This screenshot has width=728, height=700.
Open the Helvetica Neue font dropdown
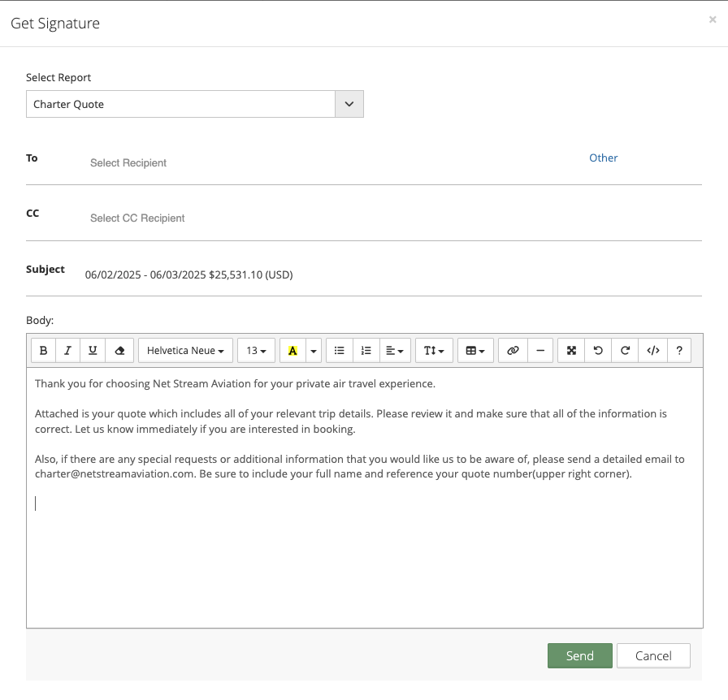(x=185, y=351)
